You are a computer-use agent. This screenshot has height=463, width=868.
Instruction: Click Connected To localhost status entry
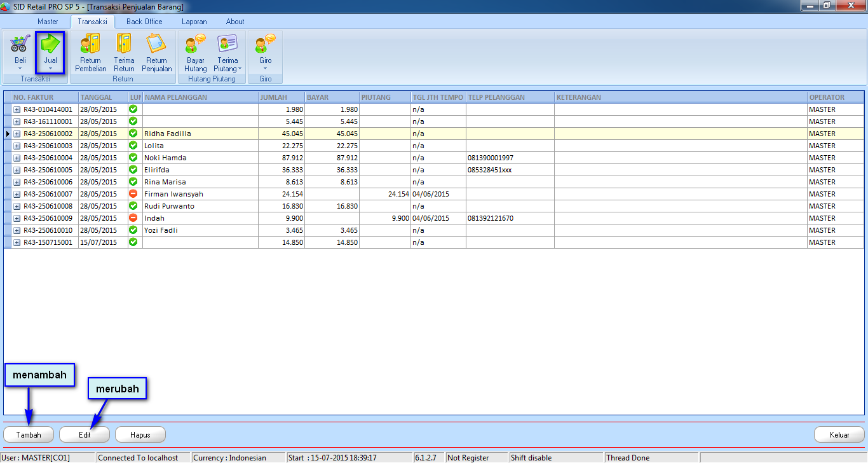(x=143, y=457)
